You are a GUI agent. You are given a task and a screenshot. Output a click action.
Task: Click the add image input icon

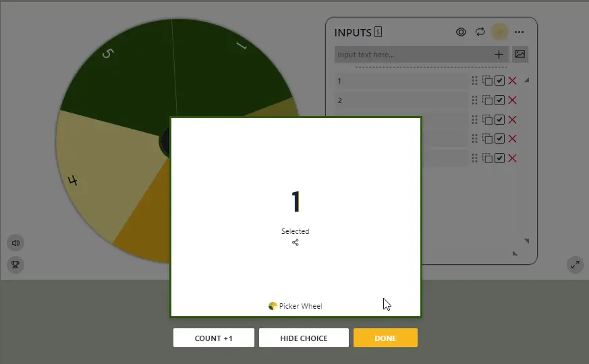[x=520, y=55]
